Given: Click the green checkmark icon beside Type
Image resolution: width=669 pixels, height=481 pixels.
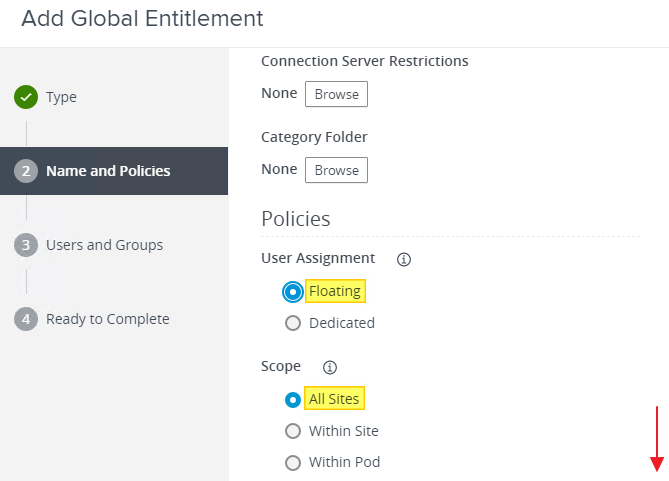Looking at the screenshot, I should pos(26,97).
